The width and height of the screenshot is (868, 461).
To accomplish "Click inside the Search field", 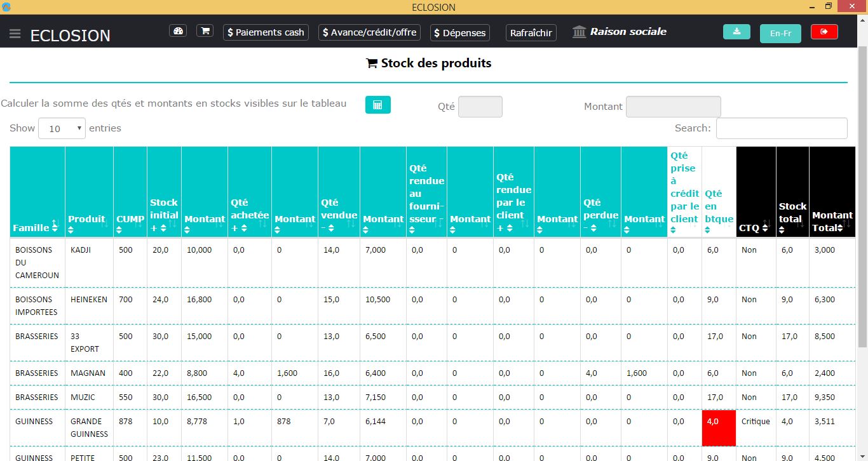I will (x=782, y=128).
